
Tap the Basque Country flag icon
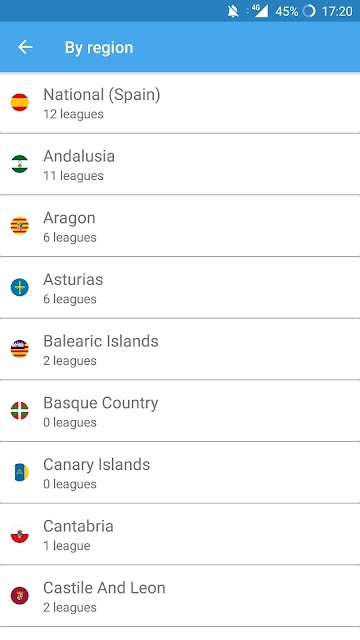[x=20, y=411]
